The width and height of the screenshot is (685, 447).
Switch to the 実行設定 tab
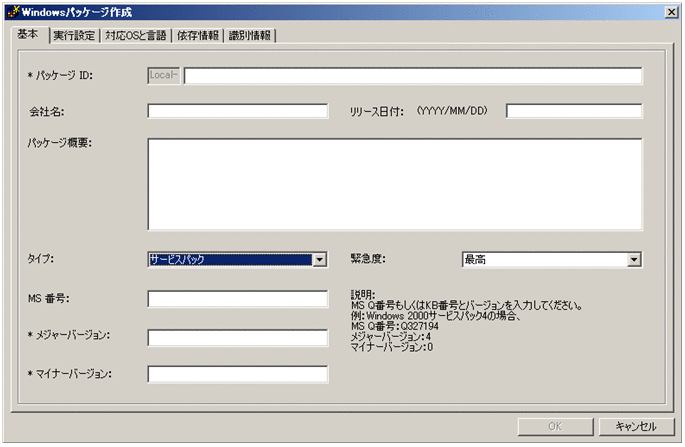click(x=74, y=36)
